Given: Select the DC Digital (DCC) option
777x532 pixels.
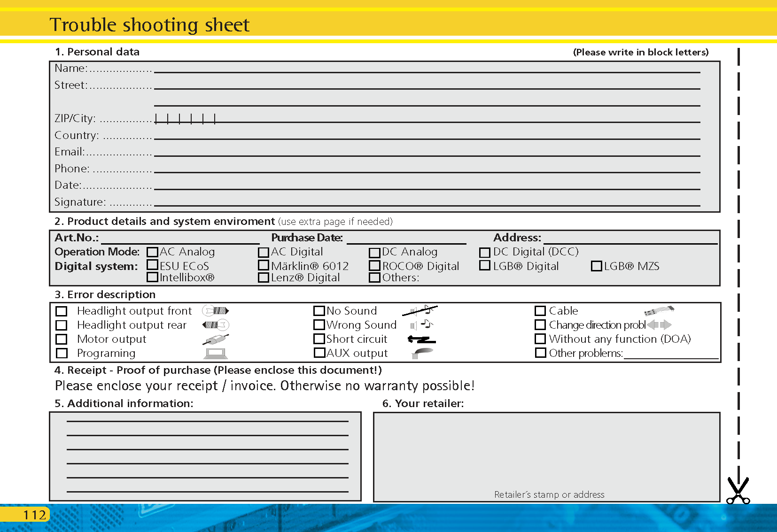Looking at the screenshot, I should click(x=485, y=252).
